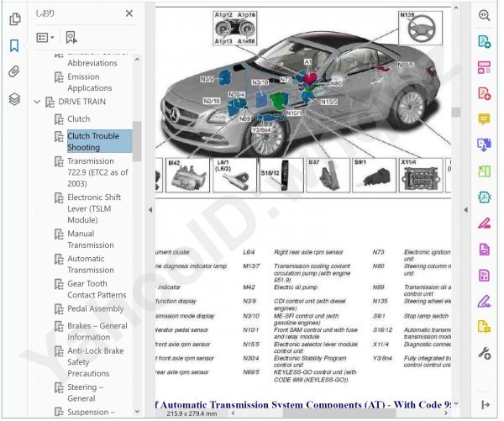Open the Compare Files tool icon

(x=484, y=171)
